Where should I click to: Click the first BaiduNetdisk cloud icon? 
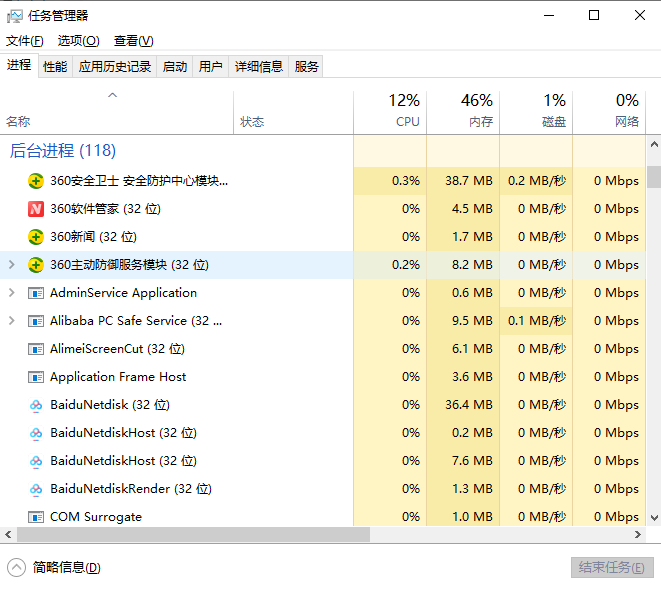click(36, 405)
